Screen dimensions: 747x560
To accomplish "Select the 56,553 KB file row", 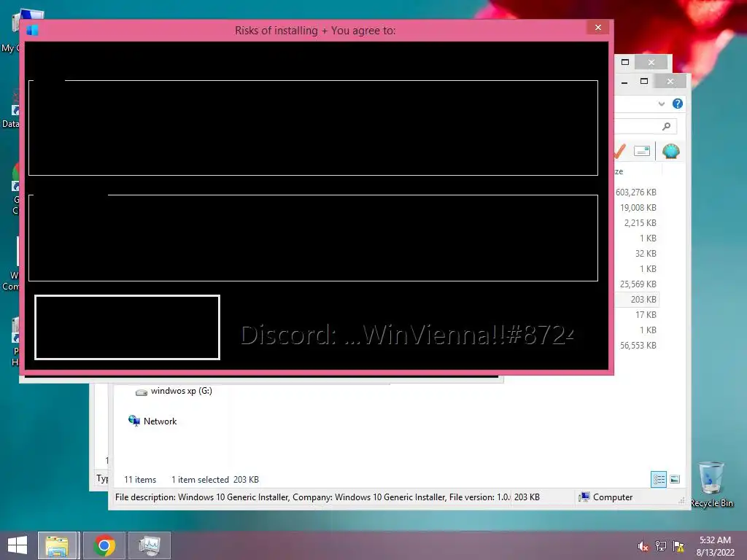I will (638, 345).
